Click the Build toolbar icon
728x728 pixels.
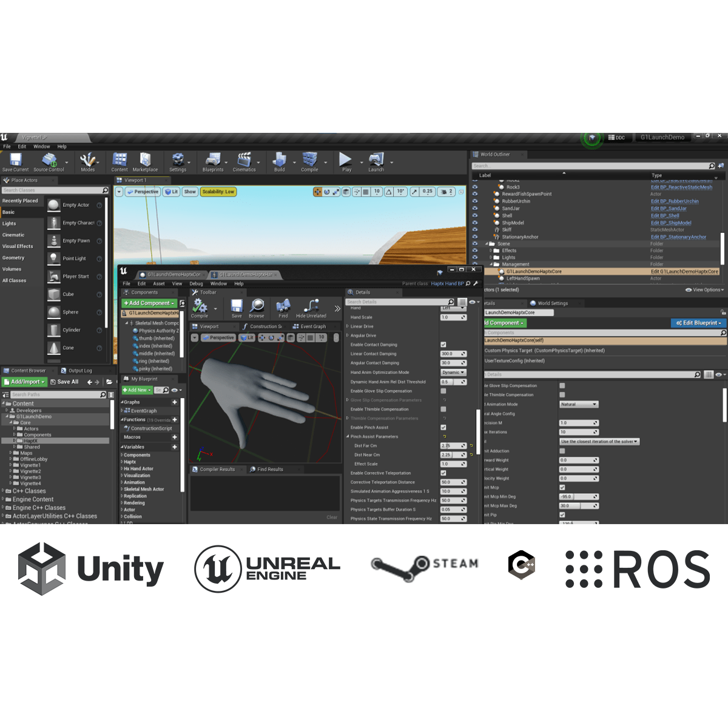pos(279,162)
